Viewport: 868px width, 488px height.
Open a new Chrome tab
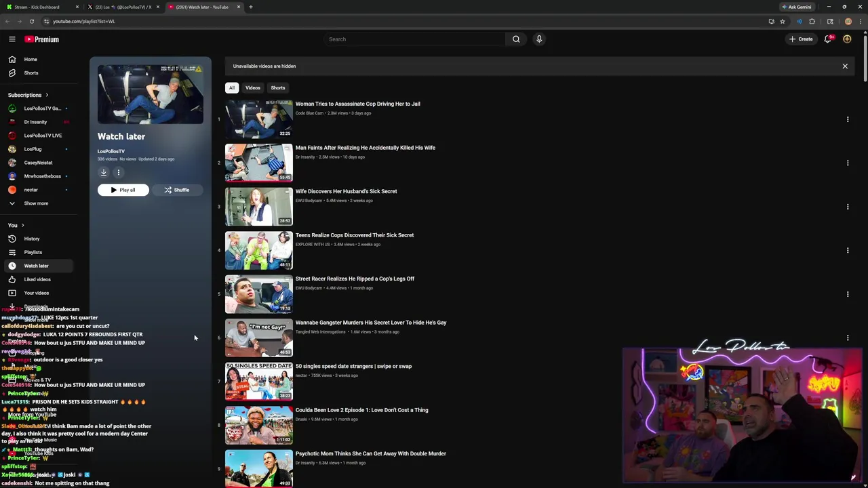click(x=251, y=7)
